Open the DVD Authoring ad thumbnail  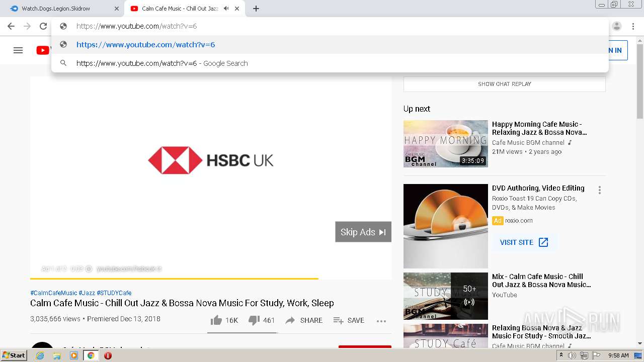(x=446, y=226)
